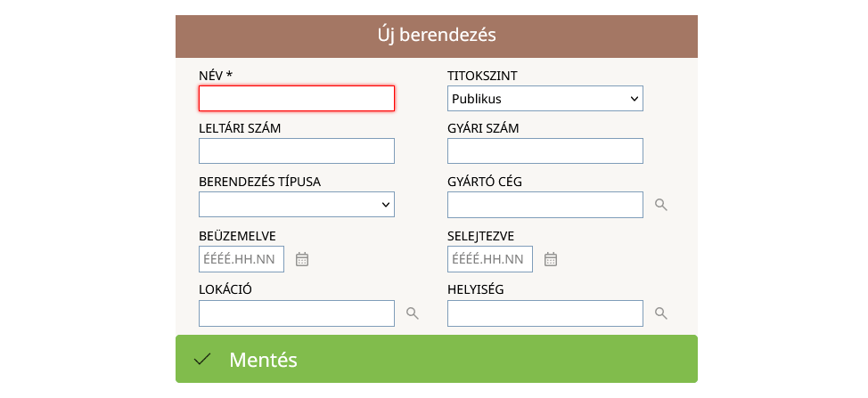
Task: Select the Gyári szám input box
Action: pos(545,151)
